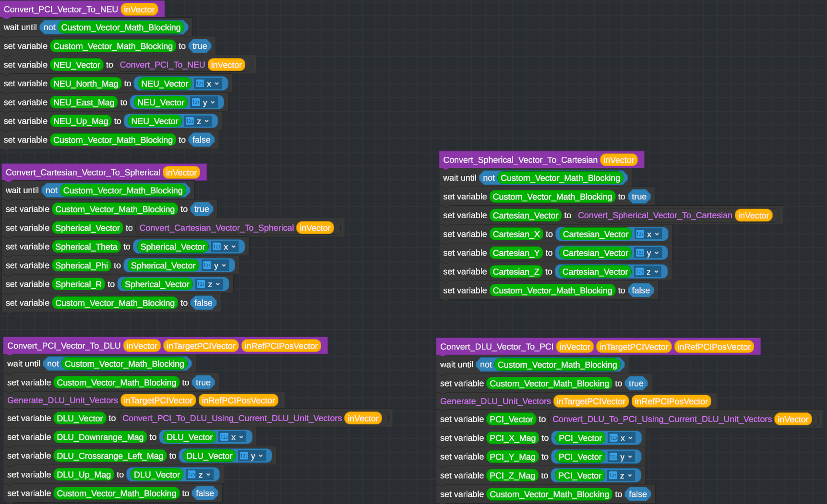Image resolution: width=827 pixels, height=504 pixels.
Task: Click the PCI_Z_Mag variable pill
Action: pyautogui.click(x=512, y=476)
